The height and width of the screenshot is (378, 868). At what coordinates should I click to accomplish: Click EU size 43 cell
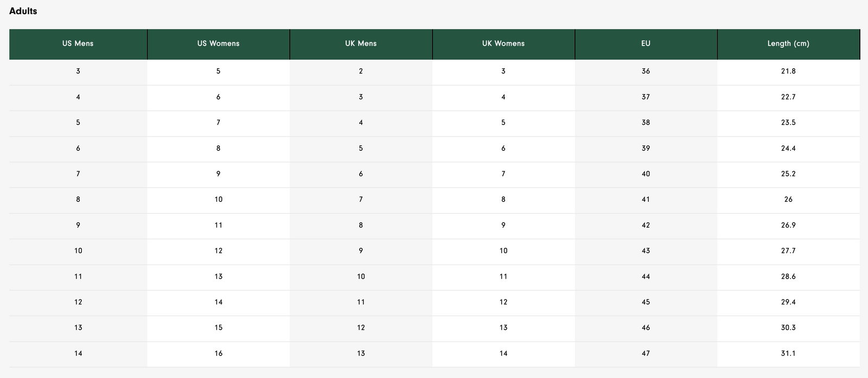click(646, 251)
